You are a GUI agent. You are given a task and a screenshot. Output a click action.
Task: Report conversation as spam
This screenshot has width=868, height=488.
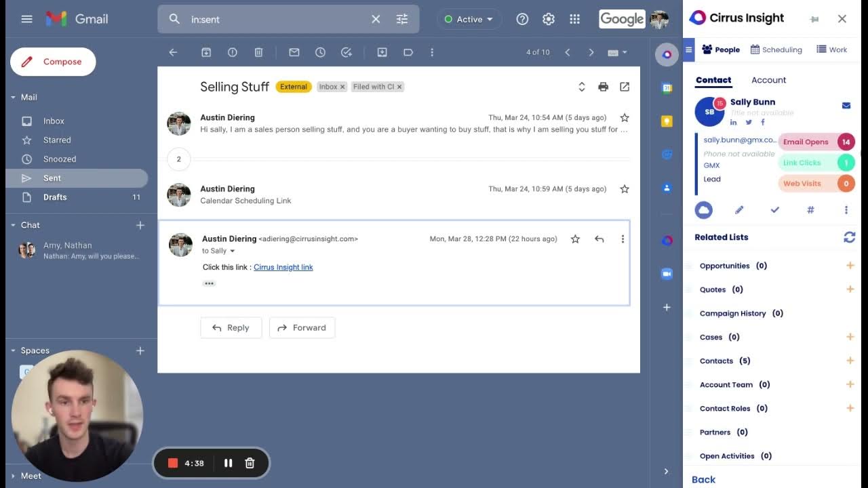point(233,52)
